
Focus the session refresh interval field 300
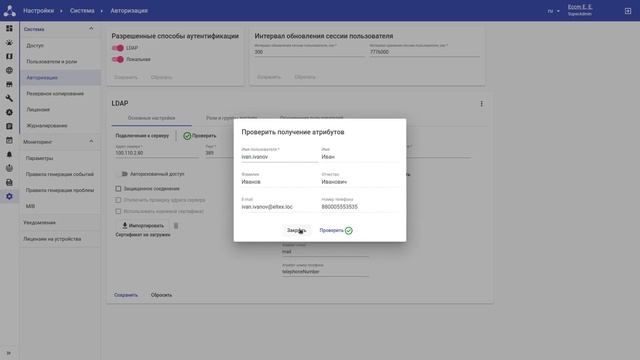click(309, 50)
